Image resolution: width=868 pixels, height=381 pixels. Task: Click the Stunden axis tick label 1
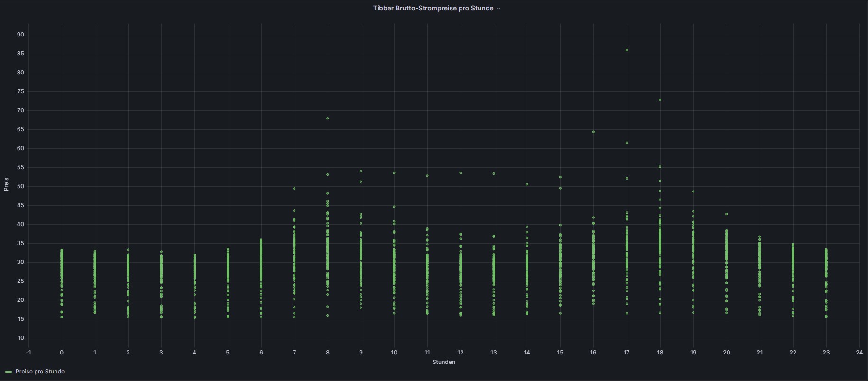(95, 353)
